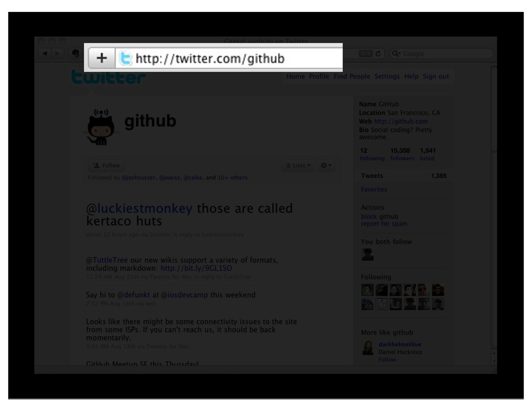Focus the twitter.com/github URL field
The width and height of the screenshot is (532, 411).
229,58
